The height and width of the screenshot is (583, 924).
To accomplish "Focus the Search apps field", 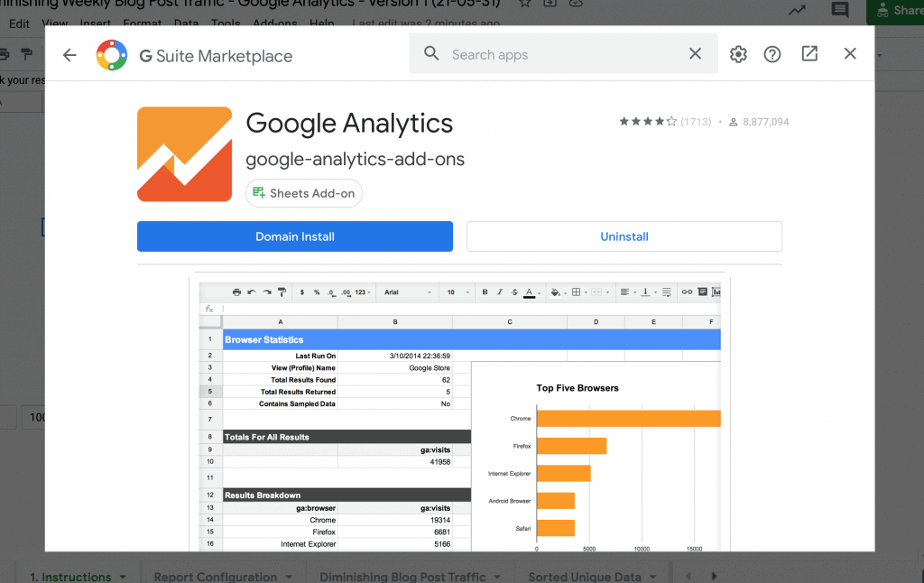I will 563,54.
